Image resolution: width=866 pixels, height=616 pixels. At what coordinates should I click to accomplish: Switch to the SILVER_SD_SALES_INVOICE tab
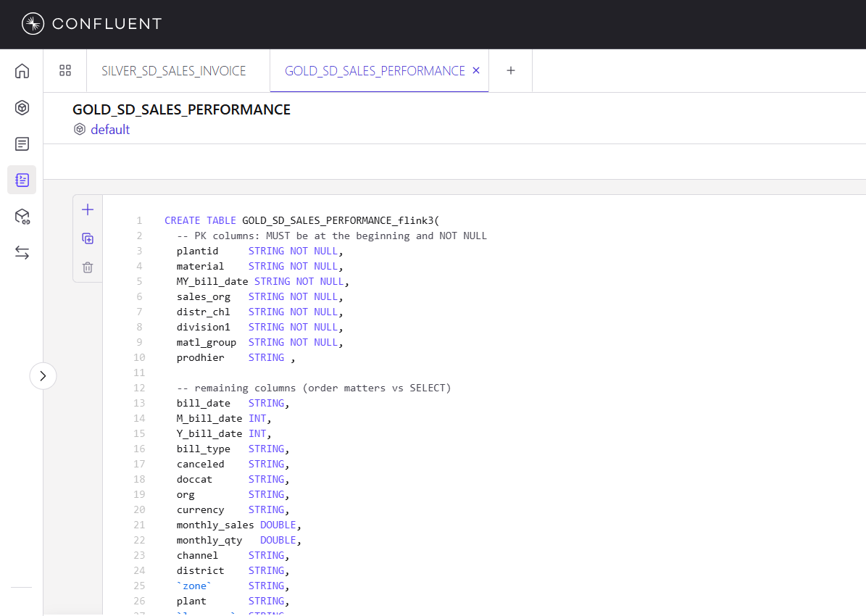tap(174, 71)
